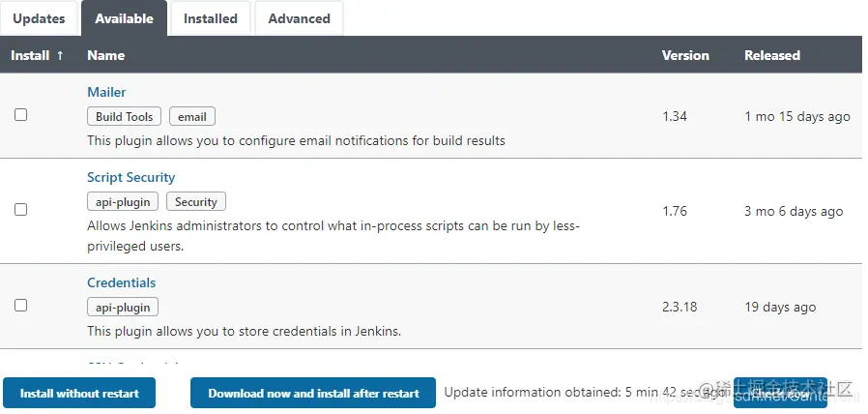
Task: Open the Script Security plugin link
Action: (x=130, y=177)
